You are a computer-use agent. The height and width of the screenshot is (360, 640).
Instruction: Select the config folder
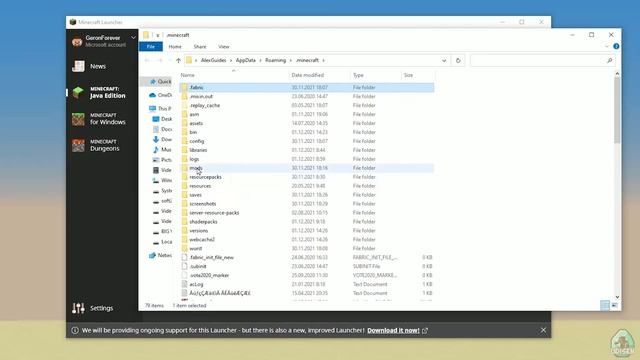point(307,141)
